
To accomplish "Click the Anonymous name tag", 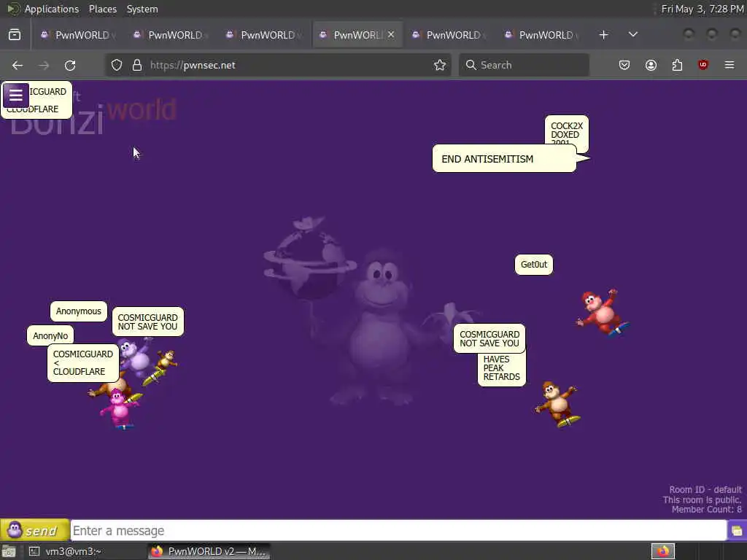I will coord(79,311).
